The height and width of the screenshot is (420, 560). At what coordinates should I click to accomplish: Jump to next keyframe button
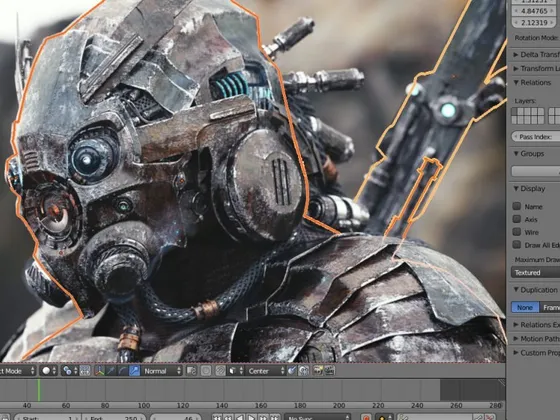[x=263, y=418]
